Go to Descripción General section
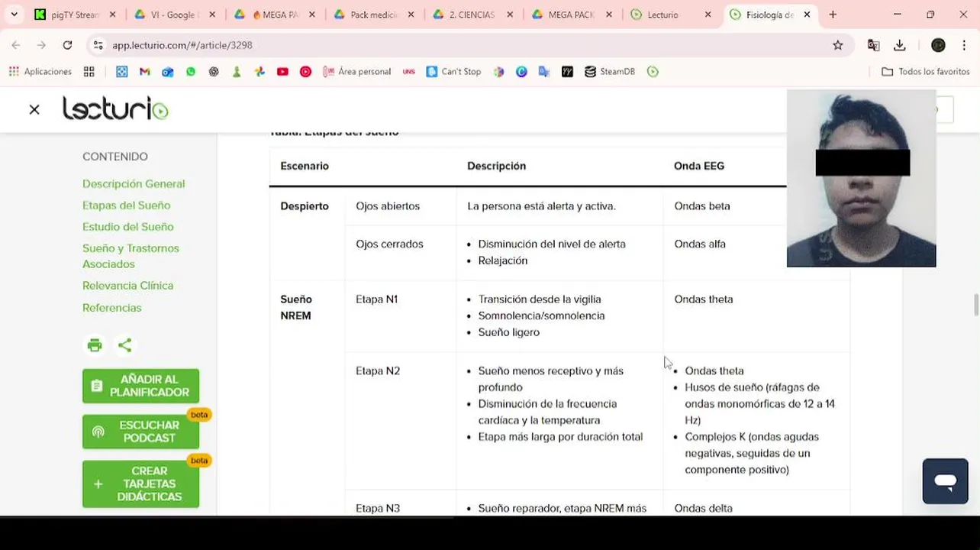980x550 pixels. tap(134, 184)
